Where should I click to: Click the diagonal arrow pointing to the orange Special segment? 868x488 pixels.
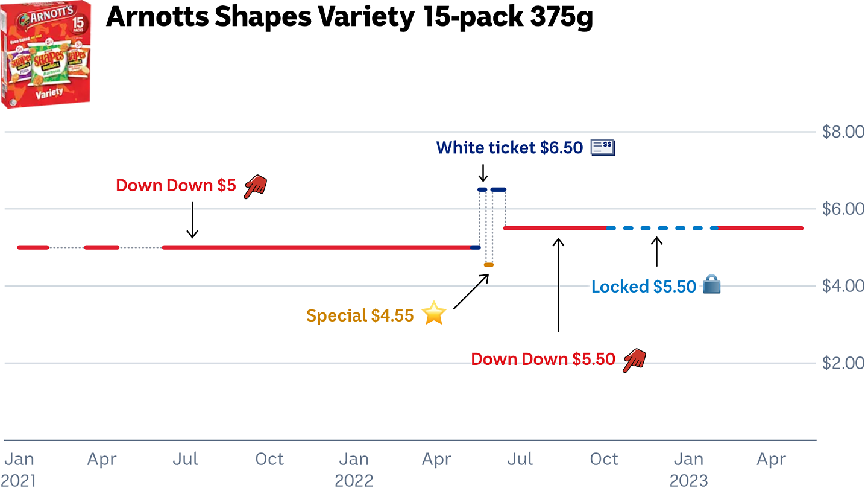(471, 291)
